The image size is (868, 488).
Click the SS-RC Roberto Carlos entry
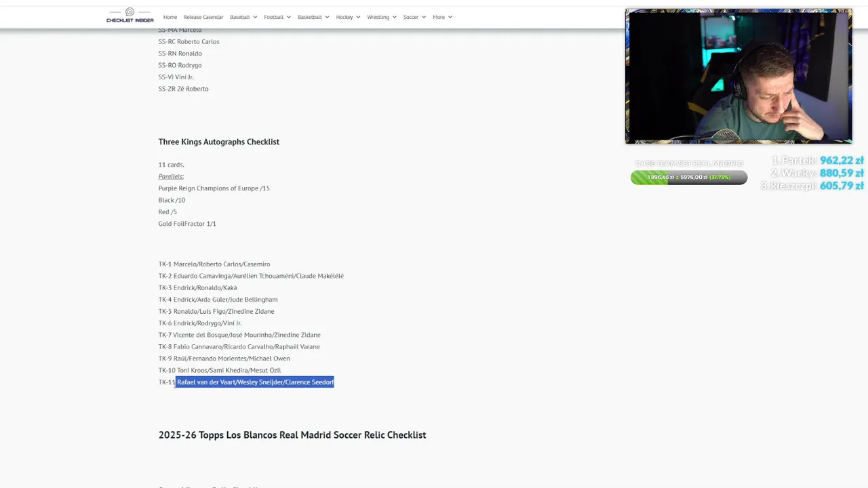point(189,42)
